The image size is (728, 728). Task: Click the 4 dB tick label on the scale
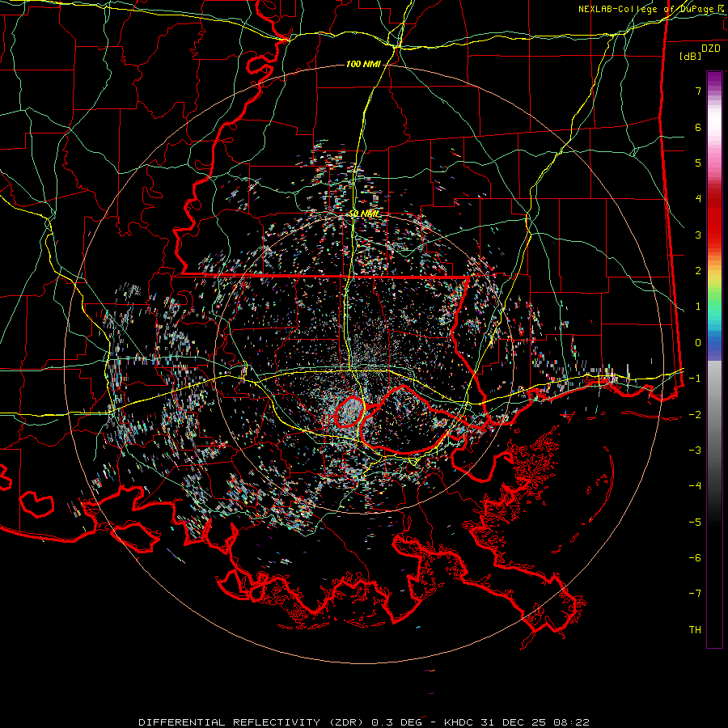(698, 199)
